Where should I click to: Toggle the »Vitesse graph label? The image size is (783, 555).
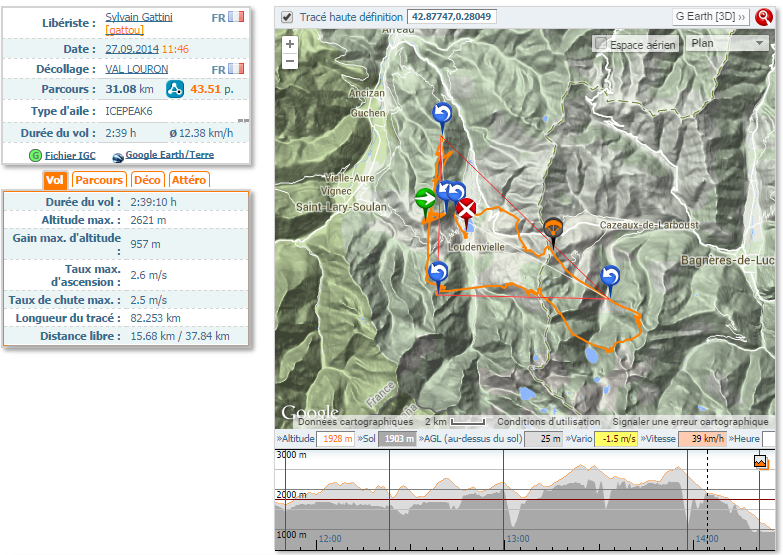point(658,439)
